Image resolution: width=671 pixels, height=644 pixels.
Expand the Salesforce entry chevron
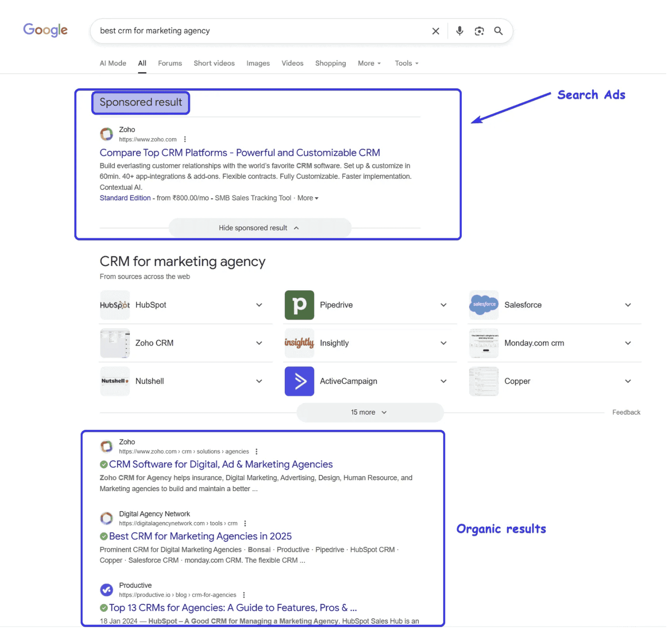click(x=628, y=305)
